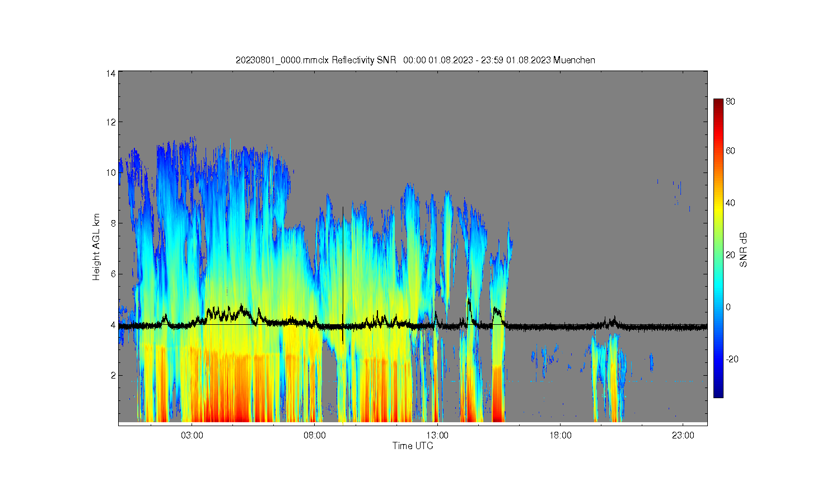Viewport: 840px width, 504px height.
Task: Click the height tick label 6
Action: point(113,274)
